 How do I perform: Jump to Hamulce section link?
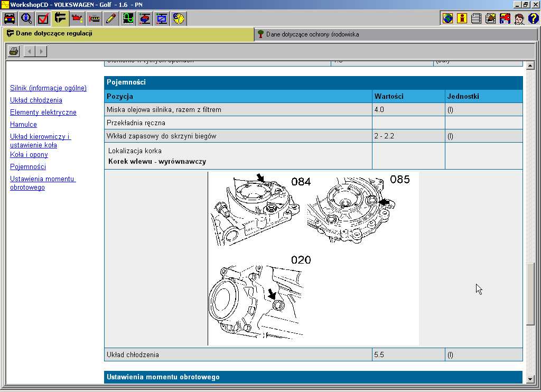pyautogui.click(x=23, y=125)
